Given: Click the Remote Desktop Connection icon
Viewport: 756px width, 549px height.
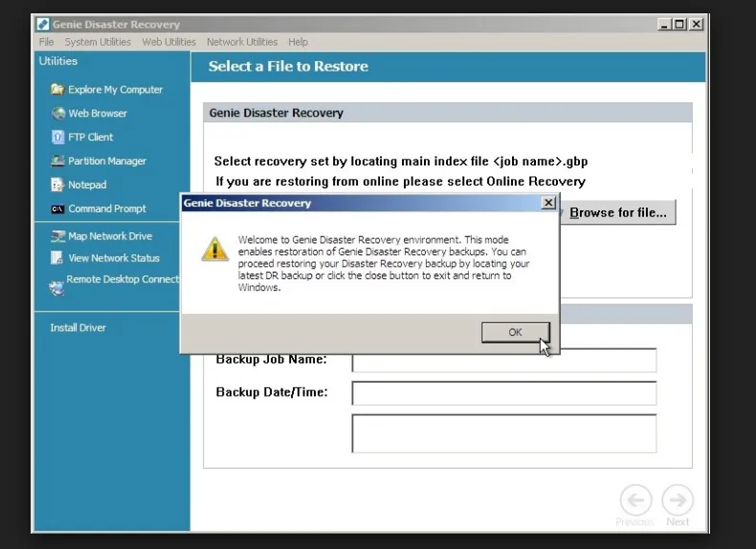Looking at the screenshot, I should (x=56, y=288).
